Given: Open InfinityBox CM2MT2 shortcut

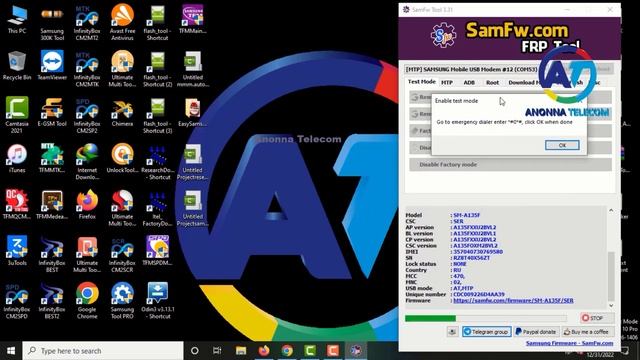Looking at the screenshot, I should (87, 22).
